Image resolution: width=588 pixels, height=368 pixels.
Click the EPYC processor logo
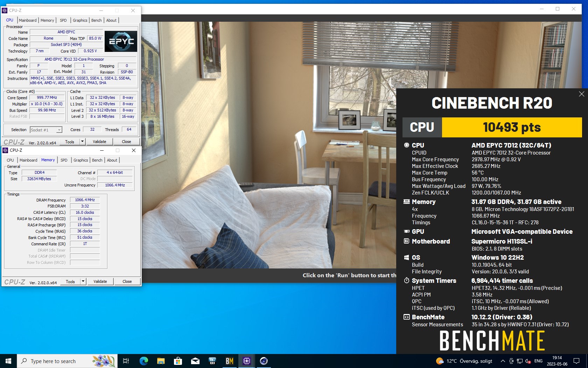[121, 41]
